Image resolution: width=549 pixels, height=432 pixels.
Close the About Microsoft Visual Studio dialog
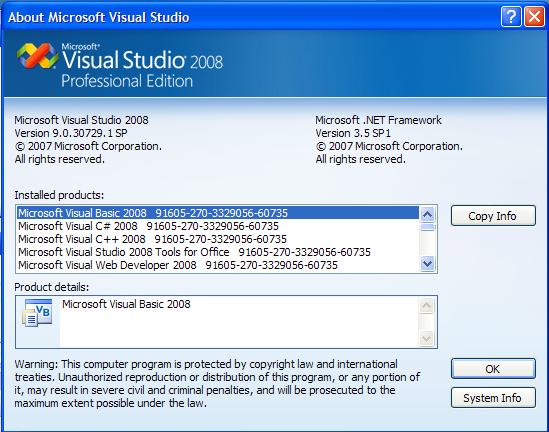pyautogui.click(x=534, y=16)
